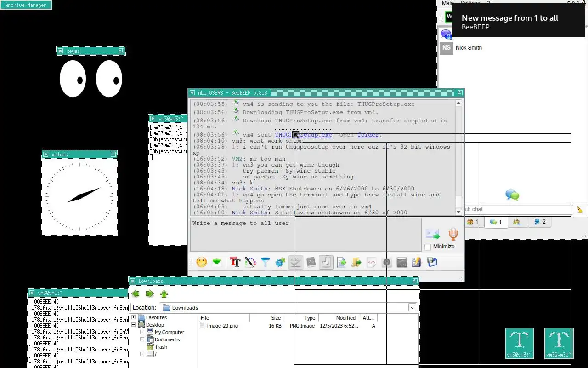Open the first vm3@vm3 iconified terminal
The width and height of the screenshot is (588, 368).
(x=520, y=343)
